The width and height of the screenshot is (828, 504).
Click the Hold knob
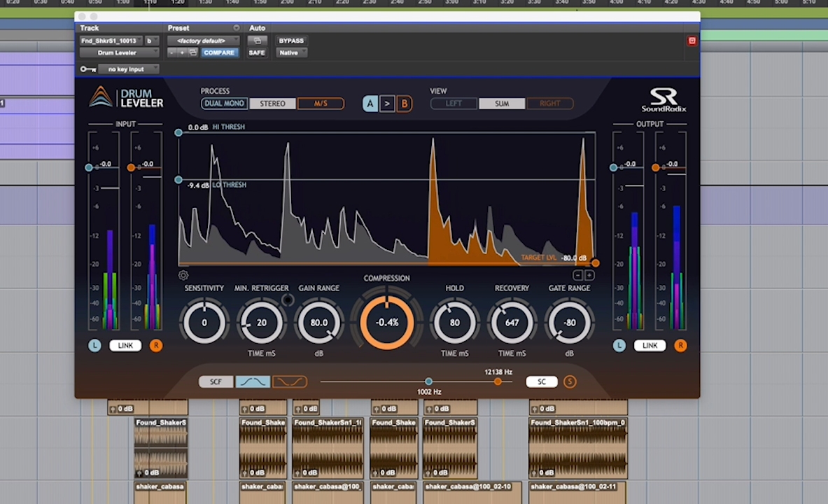point(455,322)
